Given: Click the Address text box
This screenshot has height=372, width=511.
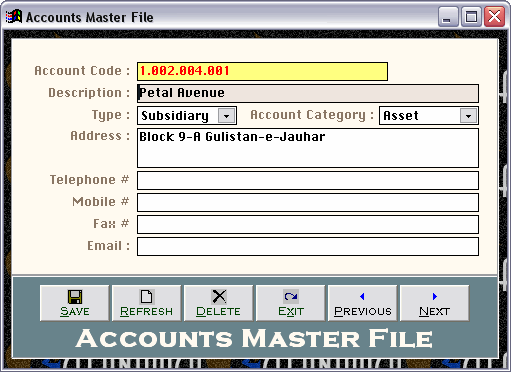Looking at the screenshot, I should (308, 148).
